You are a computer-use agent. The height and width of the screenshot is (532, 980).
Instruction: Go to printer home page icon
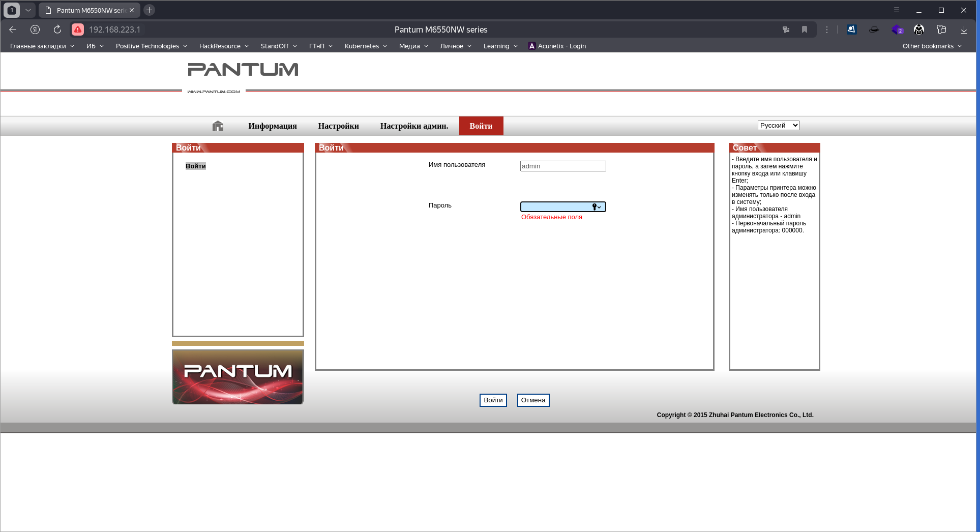(x=218, y=126)
